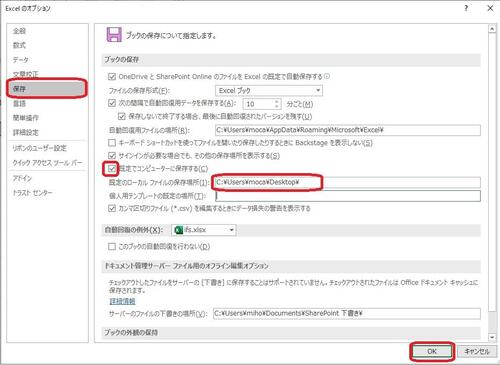Image resolution: width=500 pixels, height=365 pixels.
Task: Click the autorecover minutes value field
Action: 259,104
